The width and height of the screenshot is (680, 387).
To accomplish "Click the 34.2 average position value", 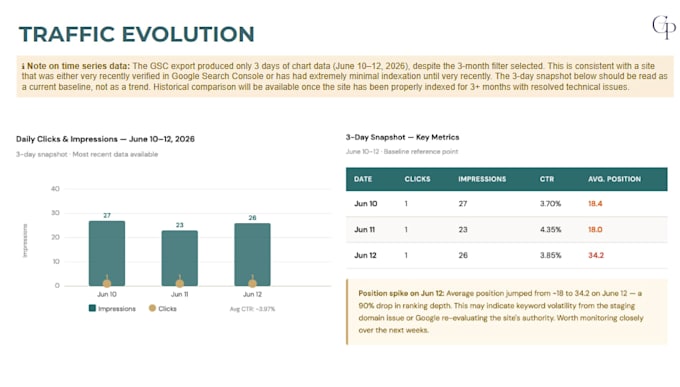I will (596, 255).
